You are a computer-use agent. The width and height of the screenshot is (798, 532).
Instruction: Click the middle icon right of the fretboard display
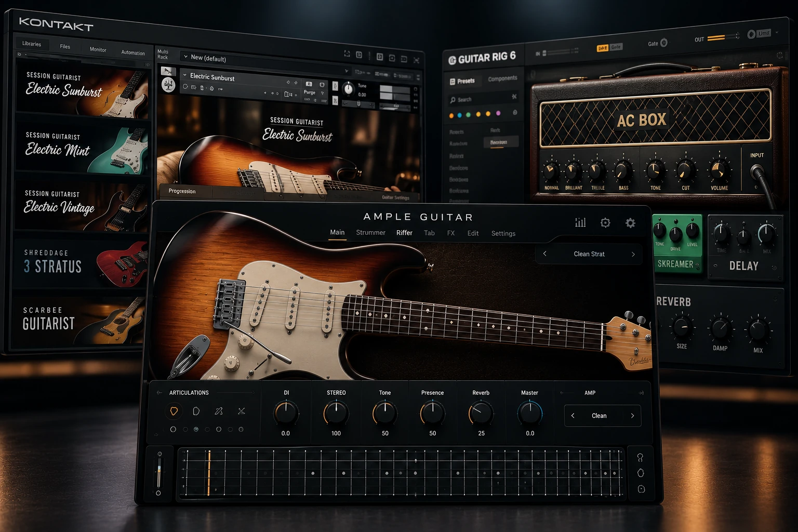pyautogui.click(x=641, y=473)
